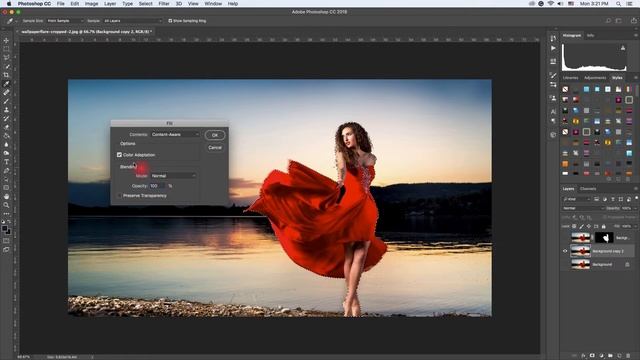Open the Layer menu

(110, 4)
